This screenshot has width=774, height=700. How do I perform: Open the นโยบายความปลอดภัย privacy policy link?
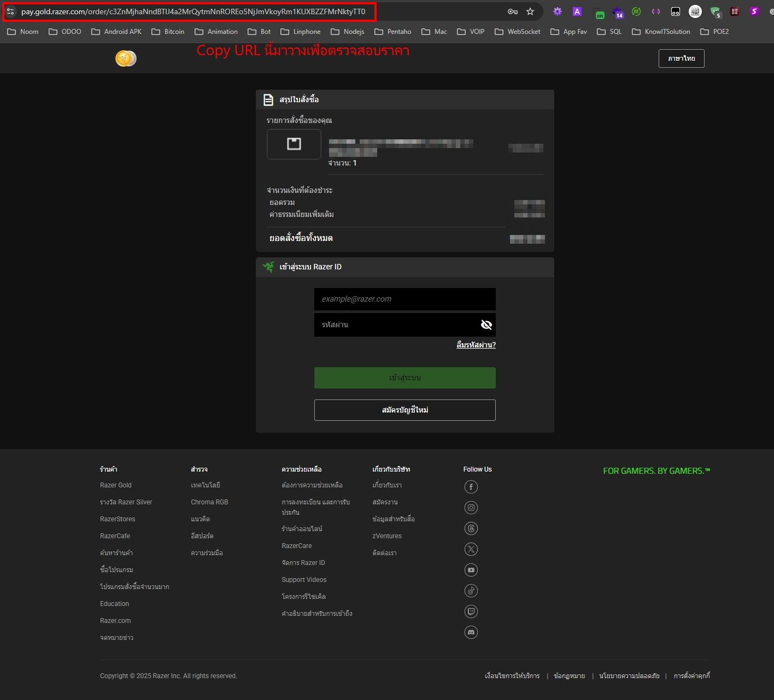[629, 676]
